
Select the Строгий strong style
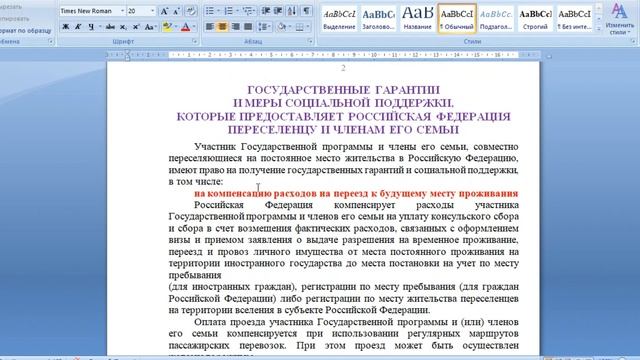(x=535, y=19)
